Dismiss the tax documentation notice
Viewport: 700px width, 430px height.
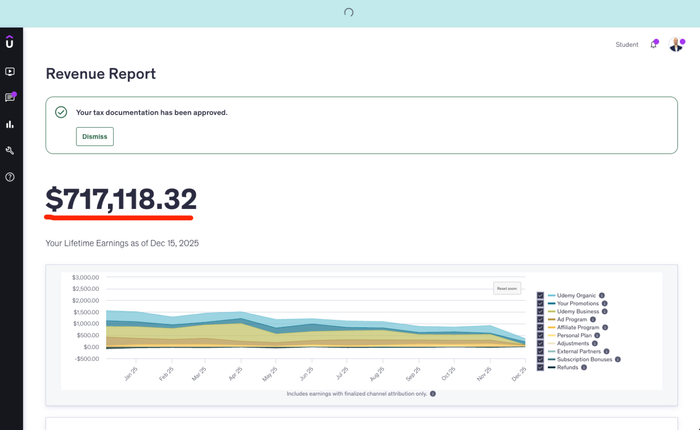pos(95,136)
